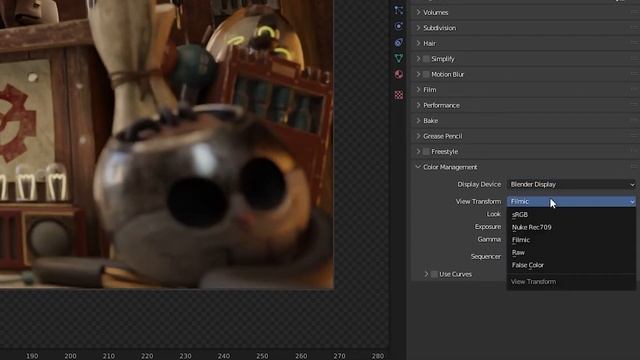640x360 pixels.
Task: Click the View Transform property label
Action: click(478, 202)
